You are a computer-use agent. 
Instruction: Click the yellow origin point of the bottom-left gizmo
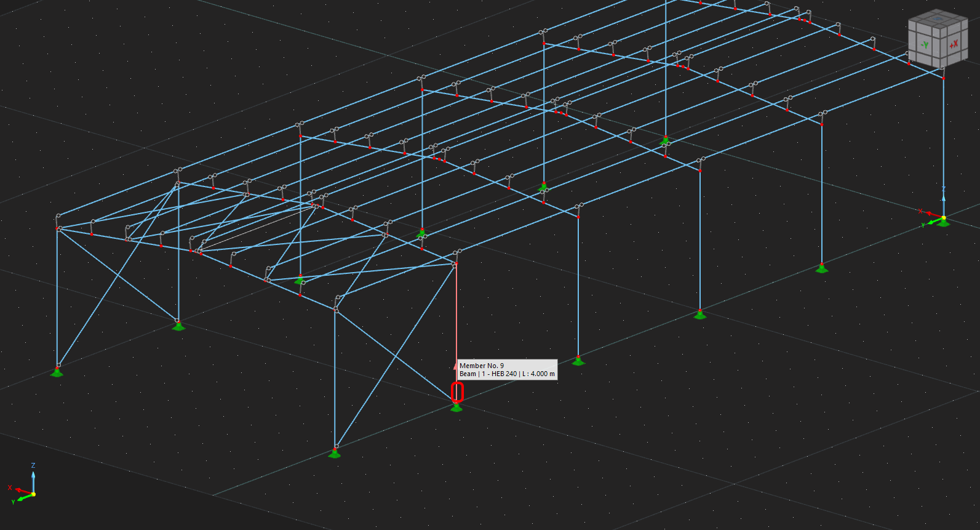point(33,494)
